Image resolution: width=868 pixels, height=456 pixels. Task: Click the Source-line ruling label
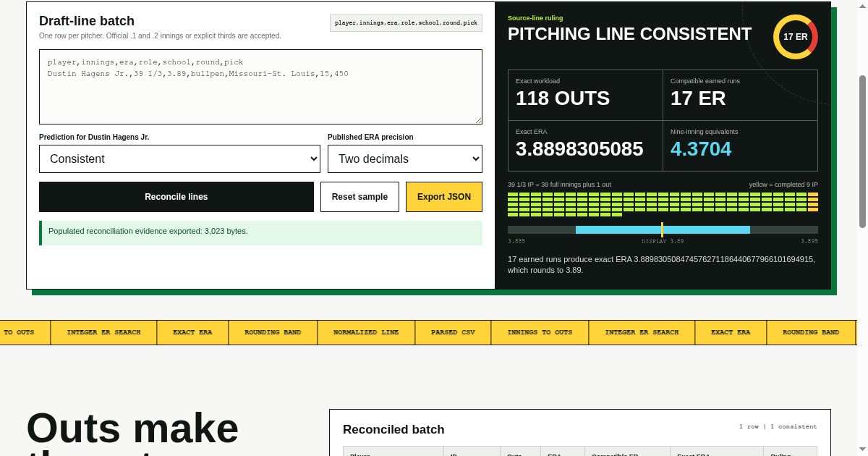click(x=535, y=18)
